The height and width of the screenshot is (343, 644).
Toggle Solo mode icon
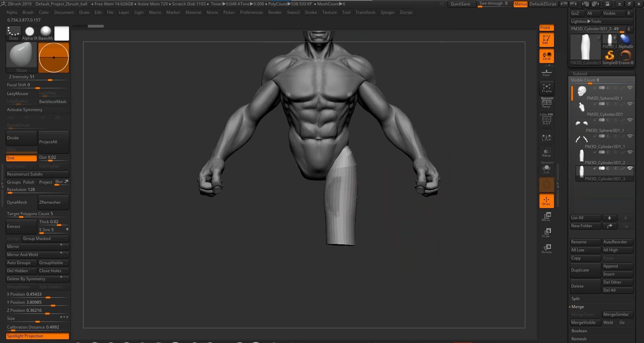(546, 169)
